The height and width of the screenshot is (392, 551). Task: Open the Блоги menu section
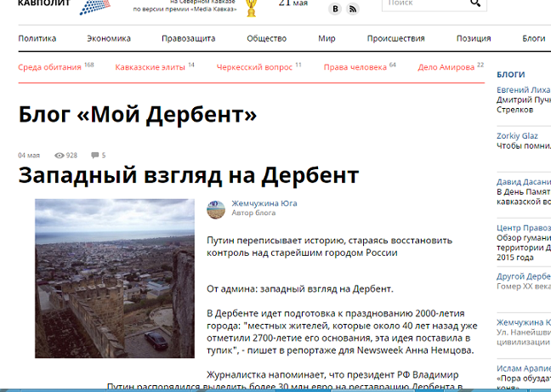click(534, 38)
